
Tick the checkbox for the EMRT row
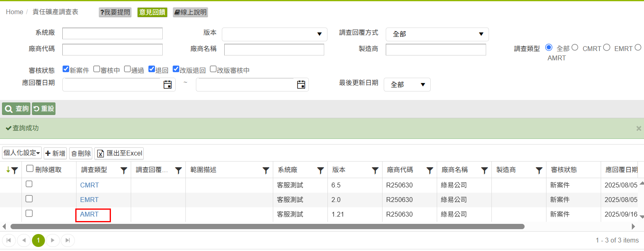coord(29,199)
